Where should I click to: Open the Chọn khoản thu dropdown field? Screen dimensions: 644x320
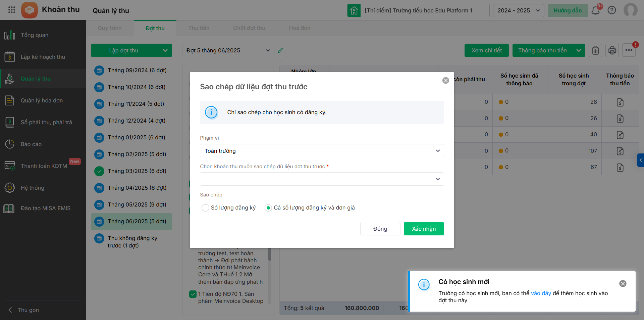coord(322,179)
